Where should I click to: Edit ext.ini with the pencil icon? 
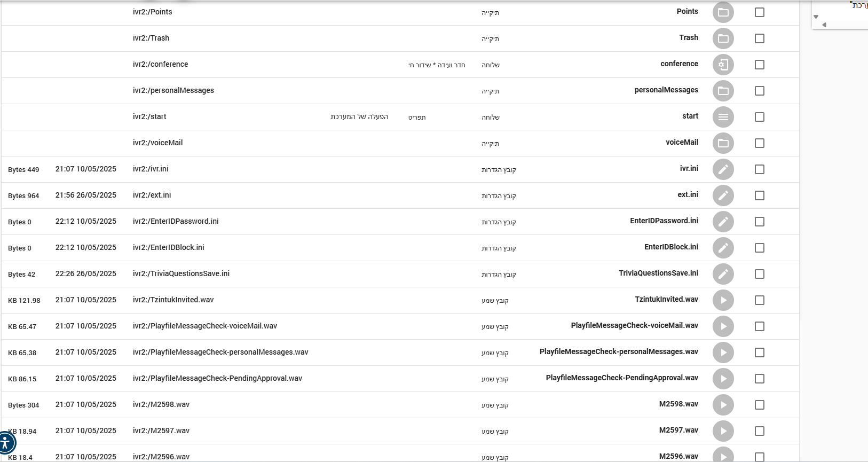coord(723,195)
